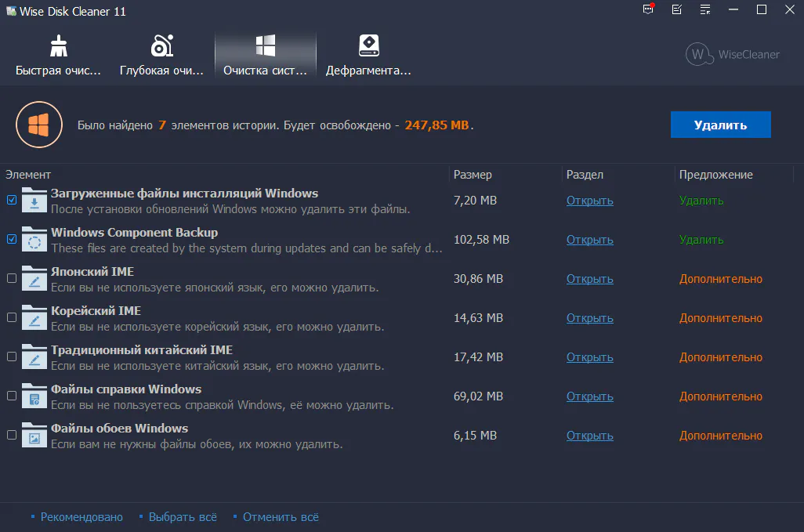This screenshot has height=532, width=804.
Task: Click the 7,20 MB size value
Action: pyautogui.click(x=476, y=201)
